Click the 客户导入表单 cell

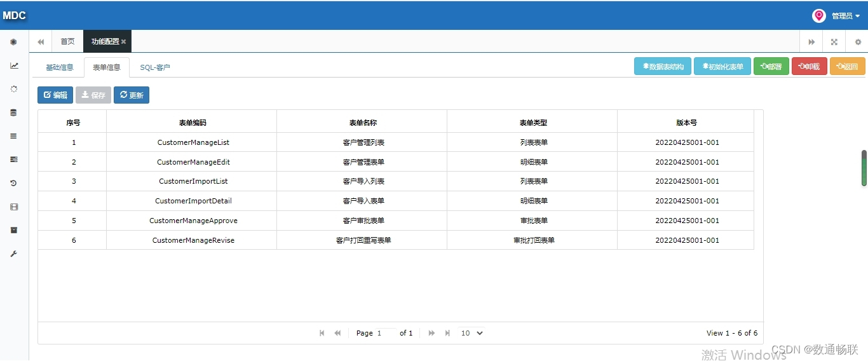(x=363, y=201)
